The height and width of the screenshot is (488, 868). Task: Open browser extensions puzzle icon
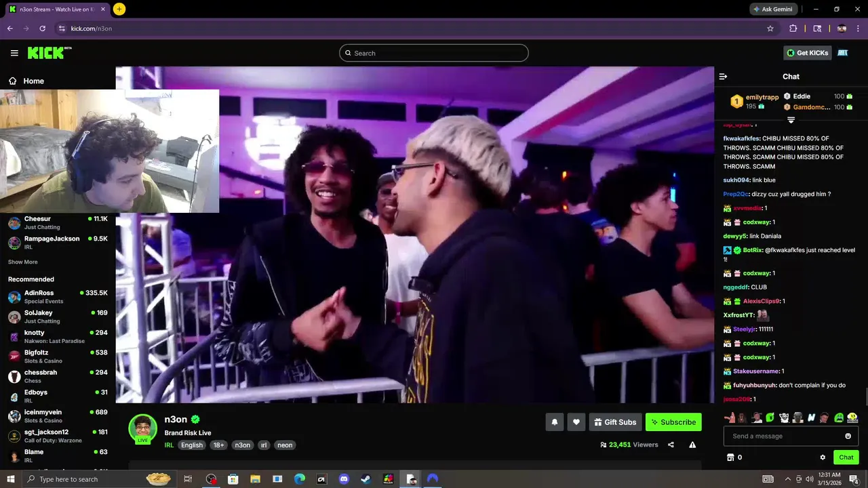(793, 28)
